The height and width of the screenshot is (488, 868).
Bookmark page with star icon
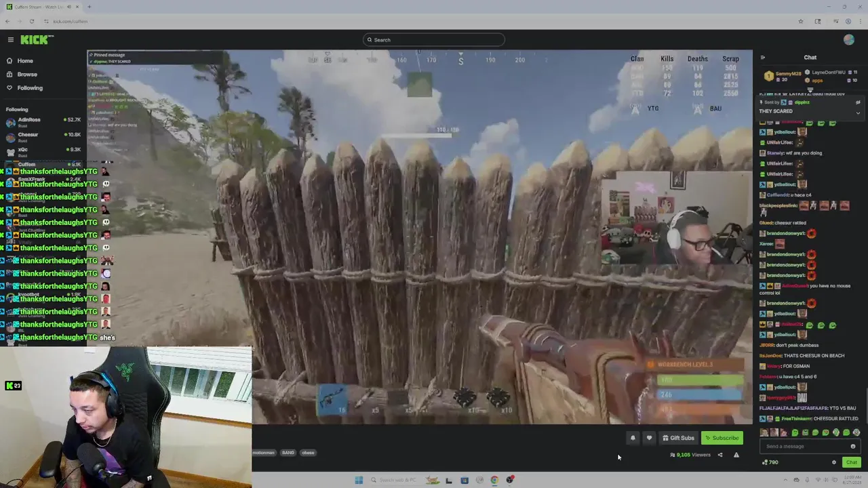point(801,21)
